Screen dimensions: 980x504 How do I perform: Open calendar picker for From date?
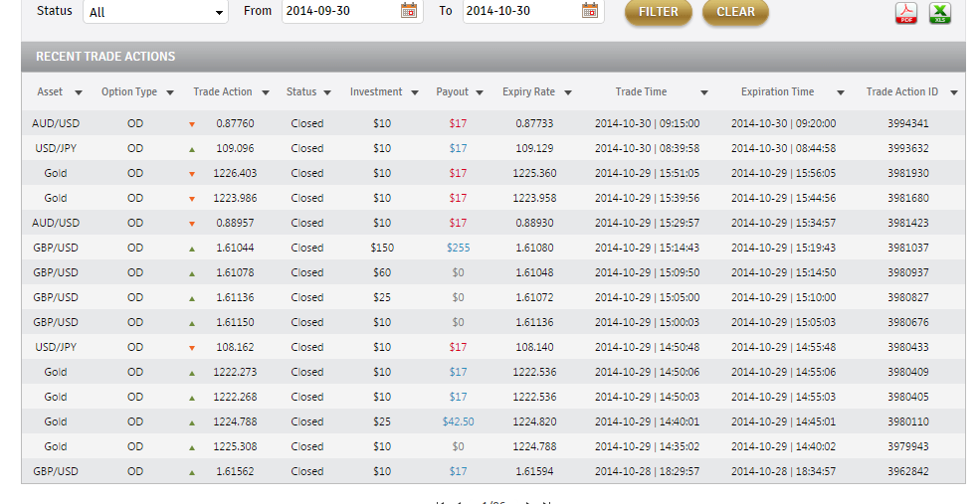tap(409, 10)
